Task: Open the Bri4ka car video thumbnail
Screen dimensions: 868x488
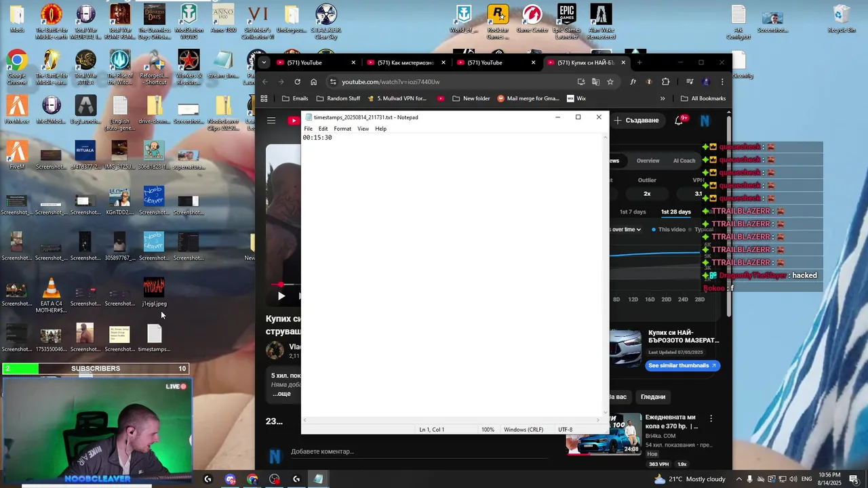Action: (x=604, y=433)
